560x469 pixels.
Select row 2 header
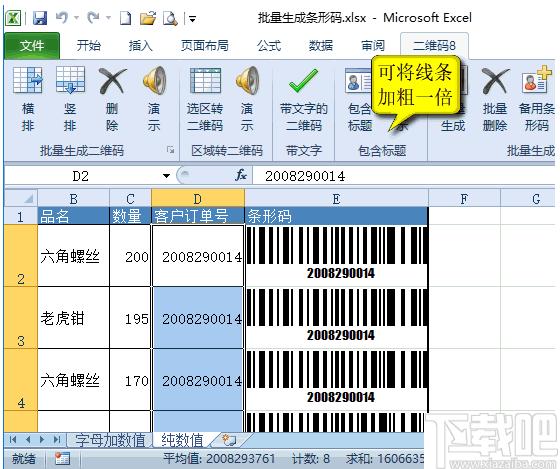[21, 255]
